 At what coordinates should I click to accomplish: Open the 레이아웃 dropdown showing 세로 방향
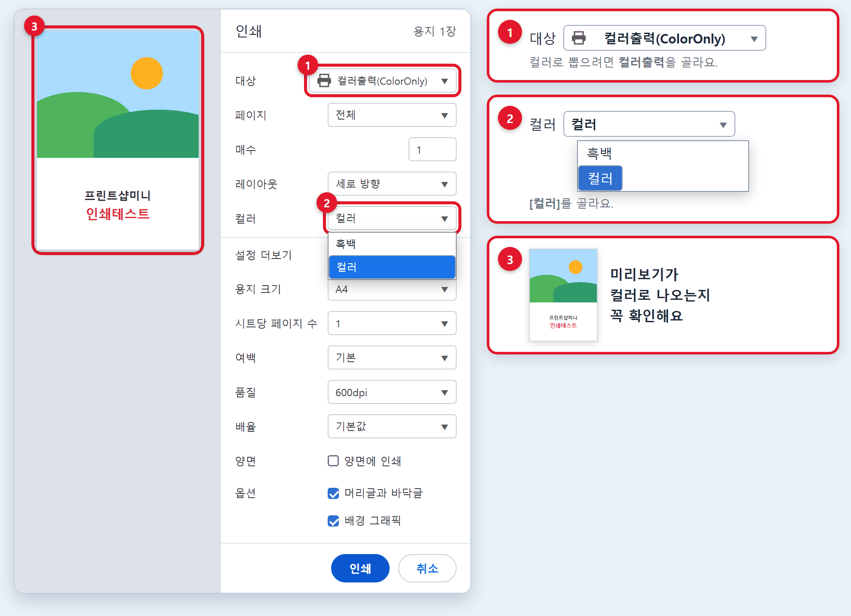pyautogui.click(x=392, y=184)
